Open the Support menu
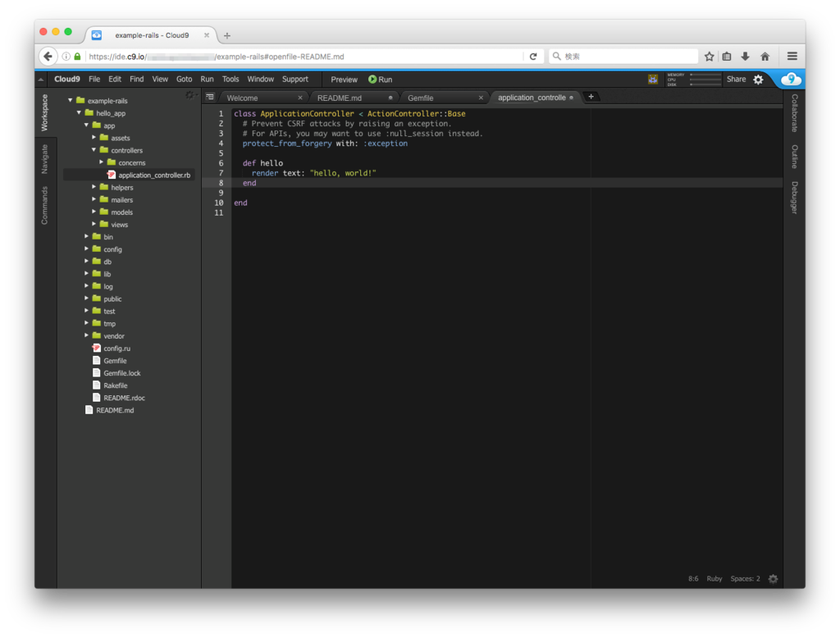 click(x=295, y=80)
